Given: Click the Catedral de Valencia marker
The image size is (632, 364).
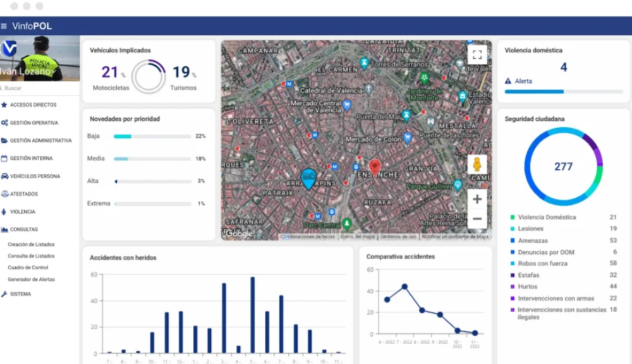Looking at the screenshot, I should (x=368, y=89).
